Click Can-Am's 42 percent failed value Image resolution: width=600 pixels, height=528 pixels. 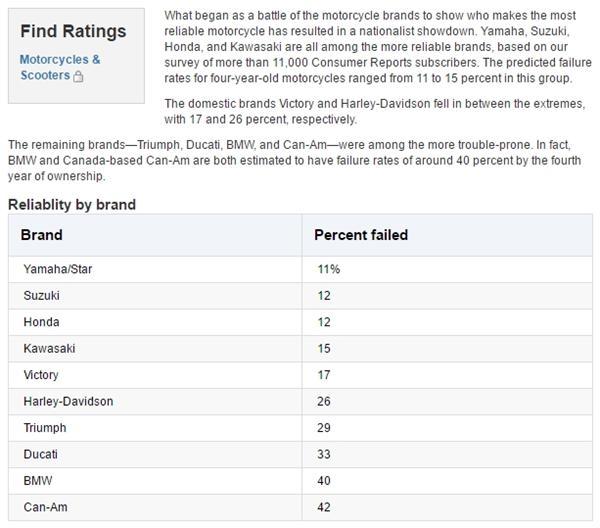(325, 507)
